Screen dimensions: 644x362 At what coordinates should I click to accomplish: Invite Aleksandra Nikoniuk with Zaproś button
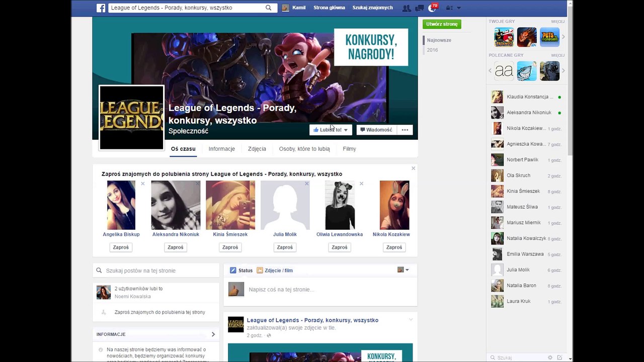pyautogui.click(x=176, y=247)
